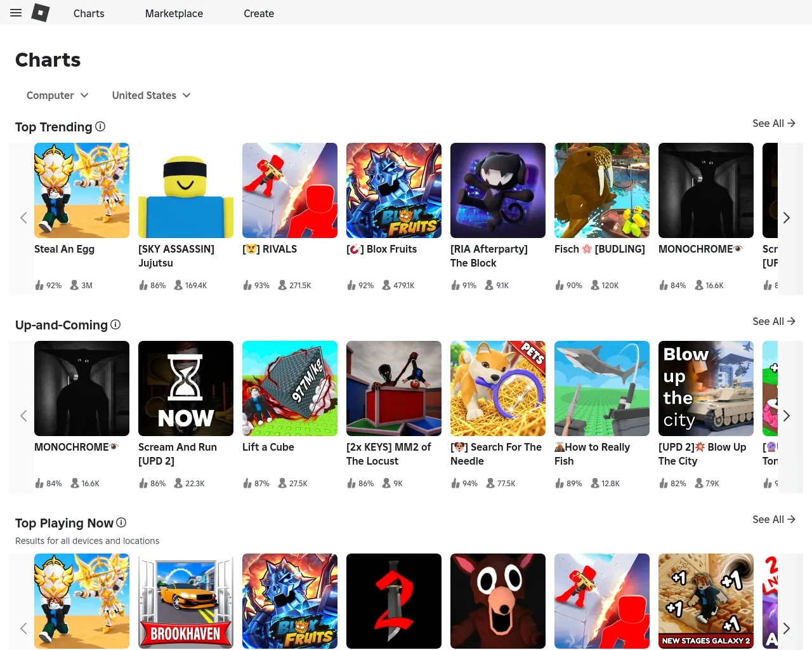The height and width of the screenshot is (650, 812).
Task: Show info about Top Trending
Action: pyautogui.click(x=100, y=126)
